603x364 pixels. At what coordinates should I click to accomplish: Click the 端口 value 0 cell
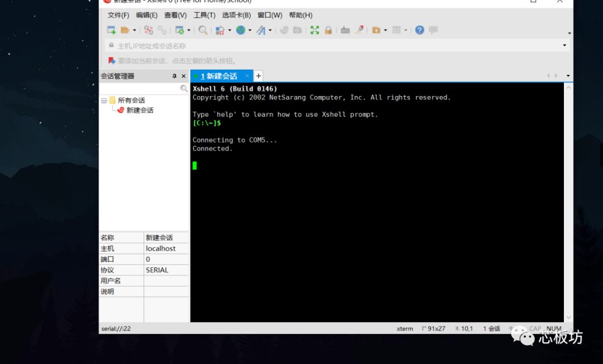(x=166, y=259)
